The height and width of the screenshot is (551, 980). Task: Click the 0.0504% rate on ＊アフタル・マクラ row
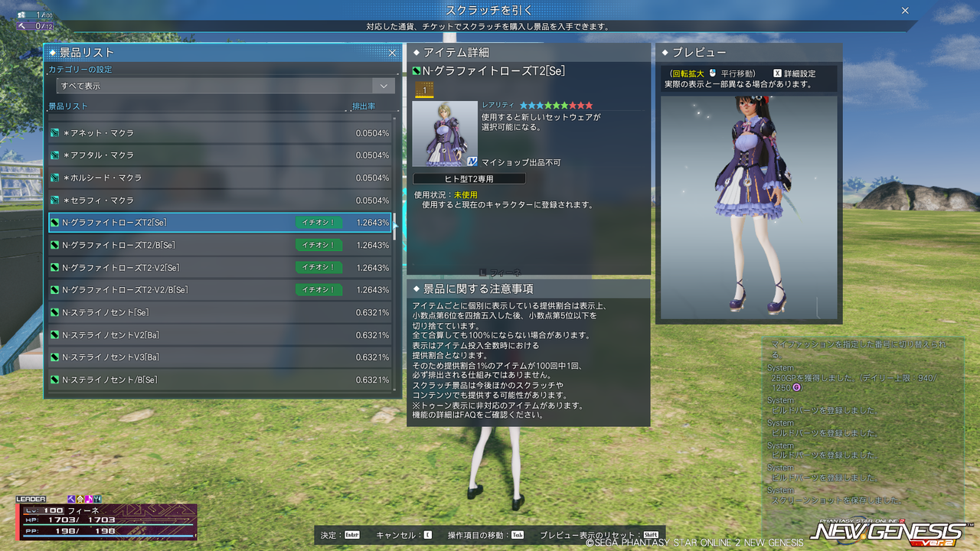pos(372,155)
